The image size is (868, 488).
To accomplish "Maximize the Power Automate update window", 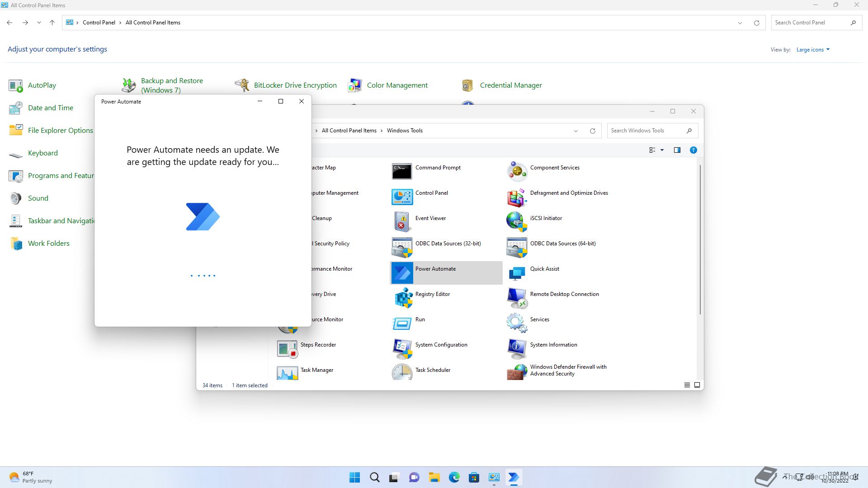I will pos(281,101).
